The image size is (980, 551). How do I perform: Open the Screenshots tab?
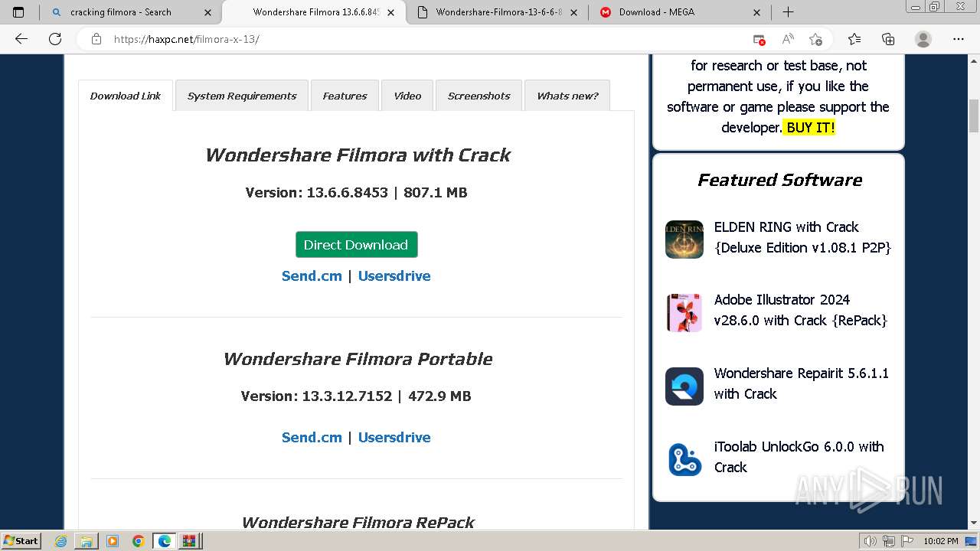pos(479,96)
